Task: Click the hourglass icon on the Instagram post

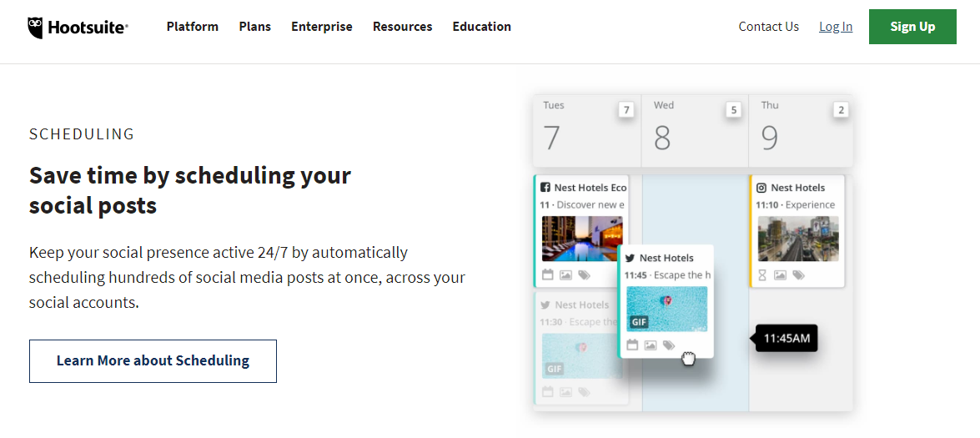Action: pos(761,274)
